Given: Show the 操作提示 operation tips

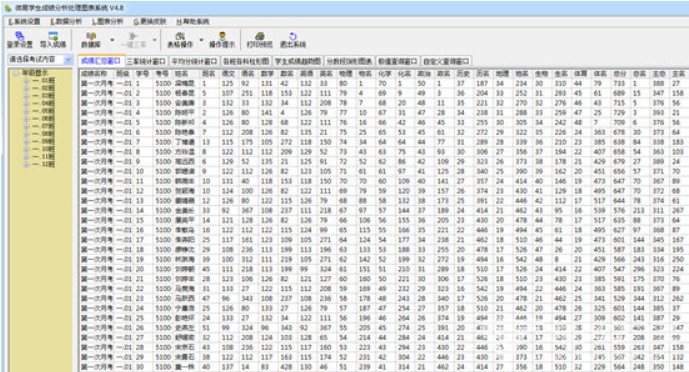Looking at the screenshot, I should [x=222, y=40].
